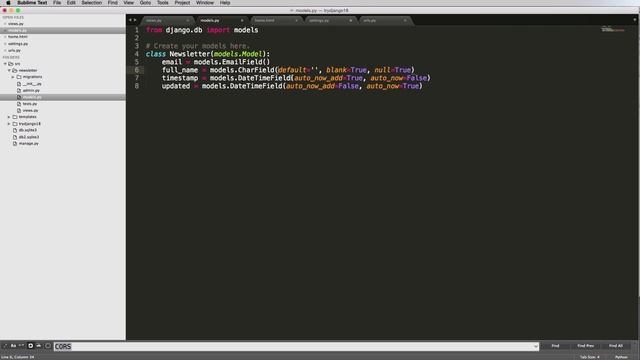Click the trydjango18 folder icon
Screen dimensions: 640x360
pyautogui.click(x=15, y=124)
